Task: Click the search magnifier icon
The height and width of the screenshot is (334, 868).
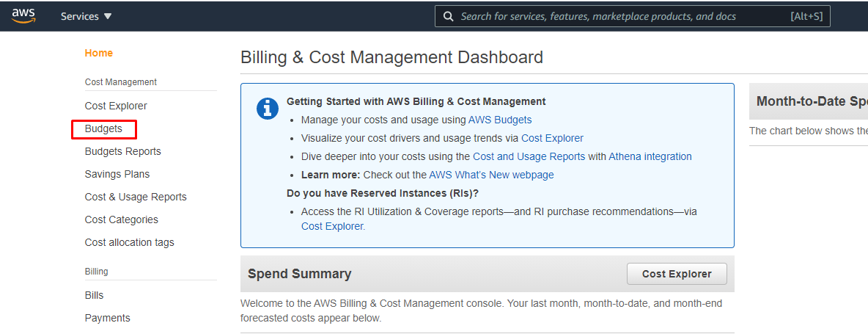Action: pyautogui.click(x=449, y=16)
